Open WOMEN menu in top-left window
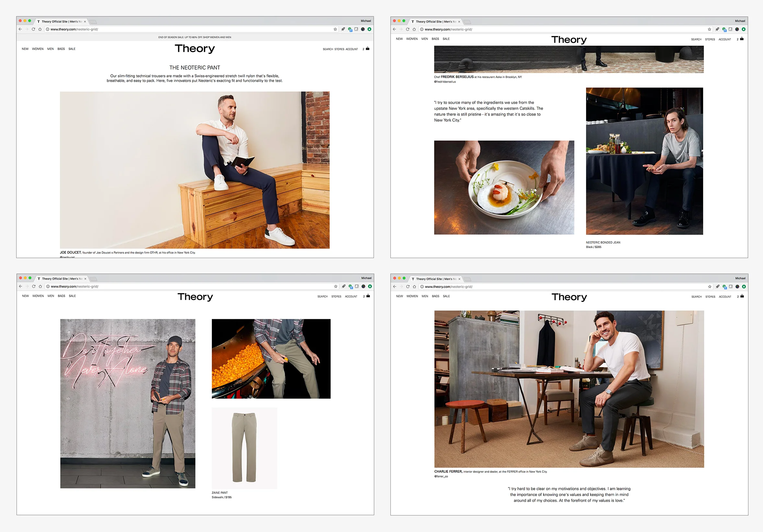Image resolution: width=763 pixels, height=532 pixels. (x=38, y=49)
